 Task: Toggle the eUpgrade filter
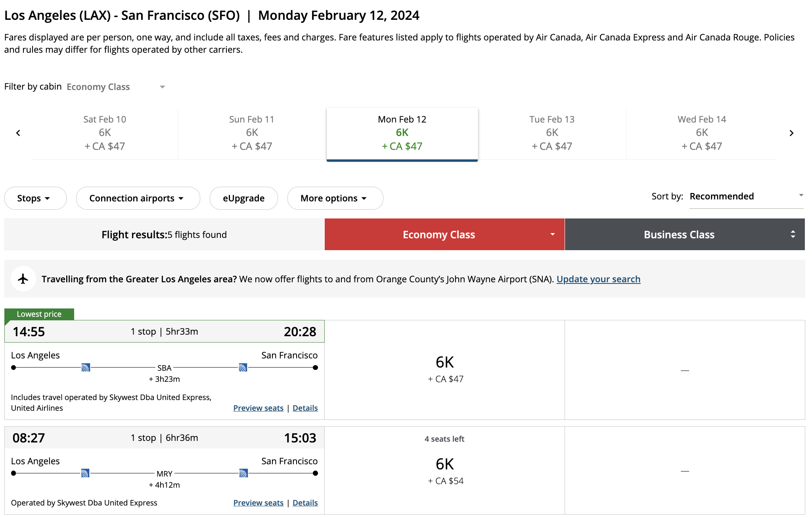pyautogui.click(x=243, y=198)
